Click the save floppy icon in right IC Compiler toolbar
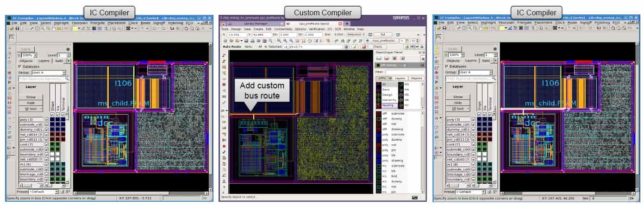The width and height of the screenshot is (644, 205). click(444, 28)
